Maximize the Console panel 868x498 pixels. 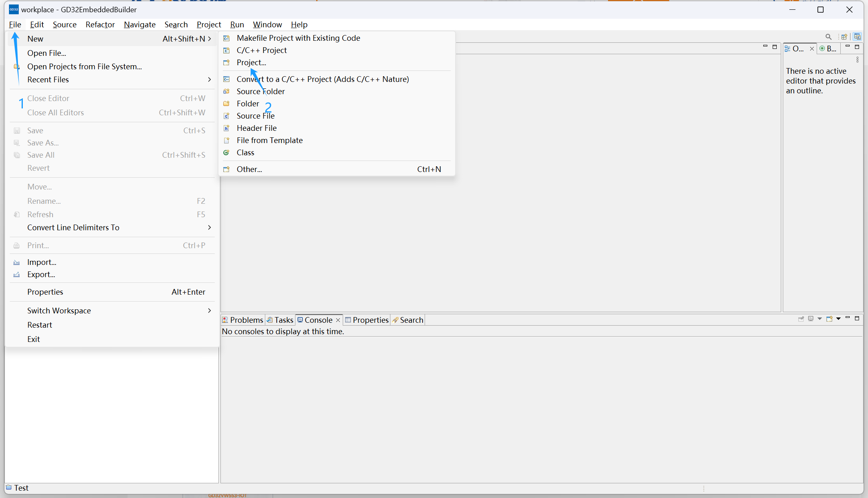click(x=857, y=318)
